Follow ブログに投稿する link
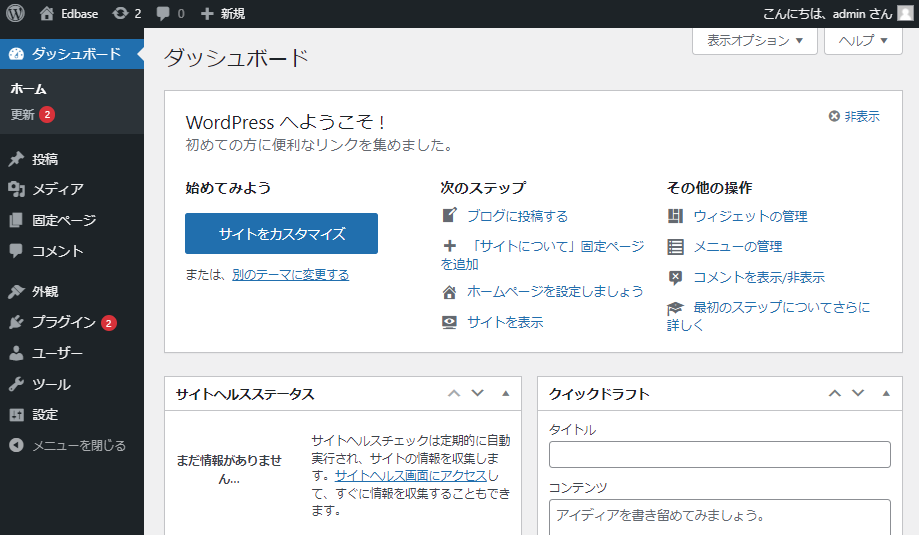919x535 pixels. [x=518, y=216]
